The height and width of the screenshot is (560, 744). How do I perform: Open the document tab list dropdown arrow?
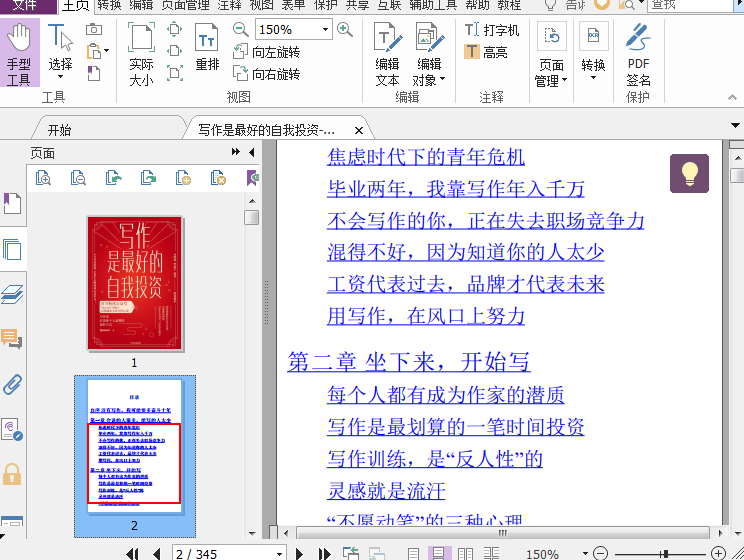(x=735, y=126)
